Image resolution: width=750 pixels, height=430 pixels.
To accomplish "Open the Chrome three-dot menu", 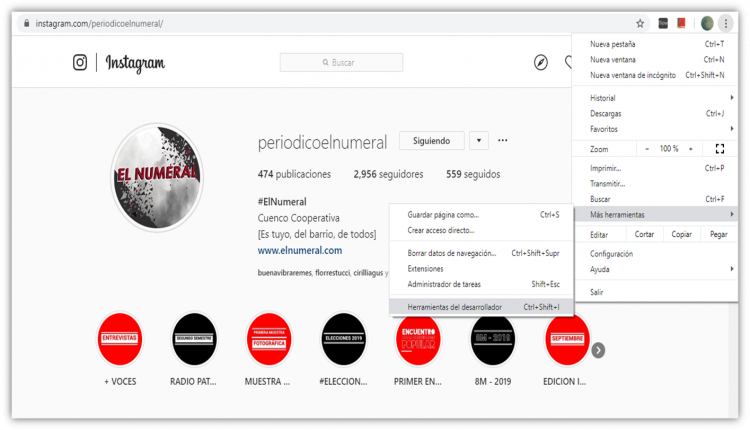I will click(x=726, y=23).
